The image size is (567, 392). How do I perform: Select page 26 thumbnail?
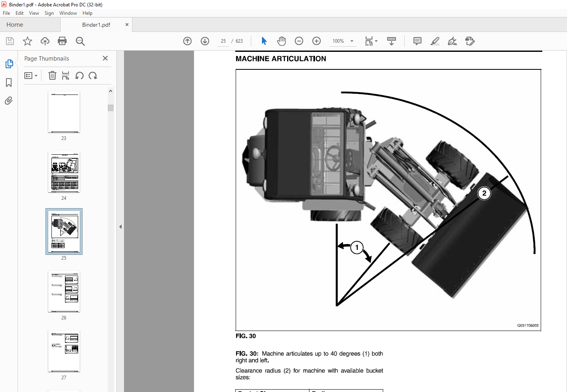(64, 292)
